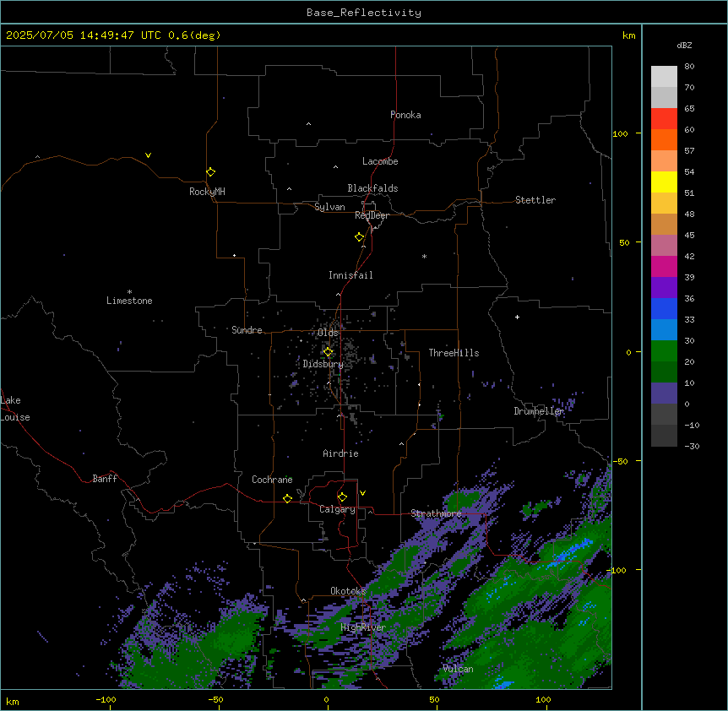Image resolution: width=728 pixels, height=711 pixels.
Task: Select the Sylvan label
Action: coord(329,207)
